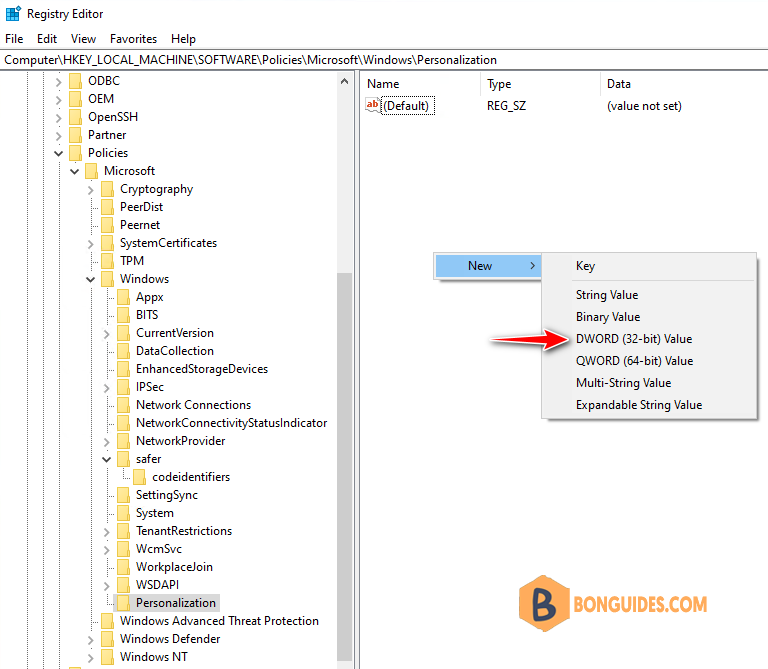Collapse the Policies key
768x669 pixels.
58,153
